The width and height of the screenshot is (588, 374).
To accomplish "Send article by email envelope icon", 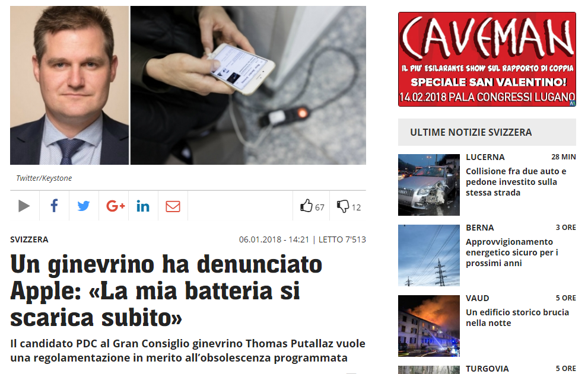I will click(x=173, y=206).
